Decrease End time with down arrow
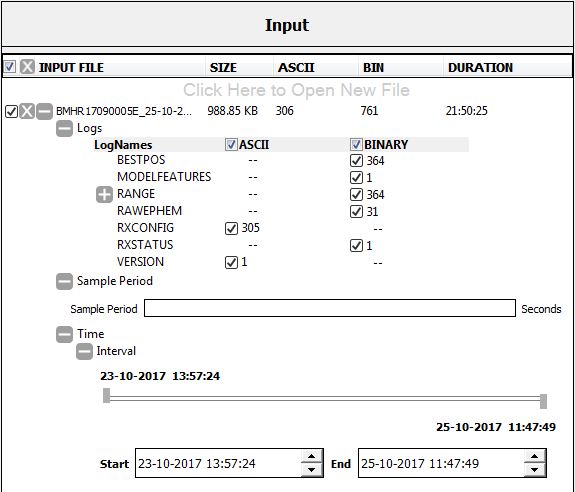Image resolution: width=575 pixels, height=492 pixels. point(534,470)
